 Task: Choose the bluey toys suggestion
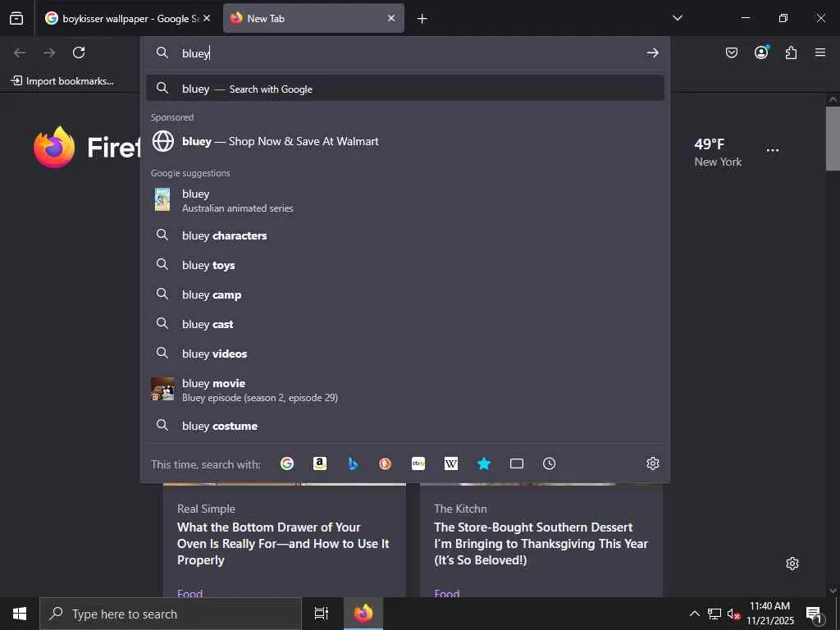pyautogui.click(x=405, y=265)
